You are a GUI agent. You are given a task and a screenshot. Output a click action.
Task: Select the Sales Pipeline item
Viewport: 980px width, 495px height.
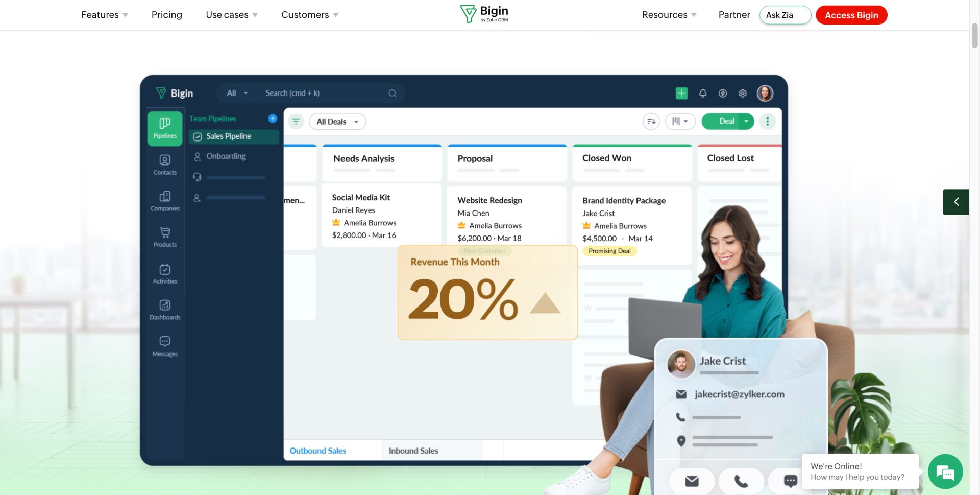coord(234,136)
